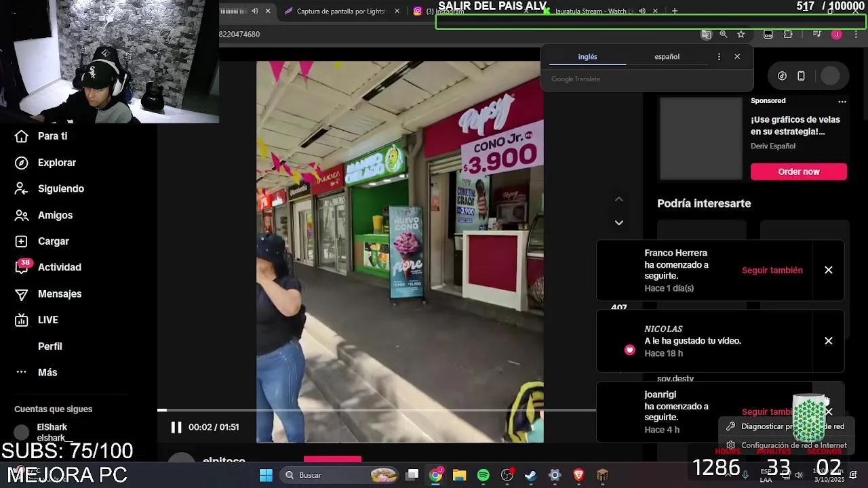The width and height of the screenshot is (868, 488).
Task: Open Task View on the taskbar
Action: pyautogui.click(x=412, y=475)
